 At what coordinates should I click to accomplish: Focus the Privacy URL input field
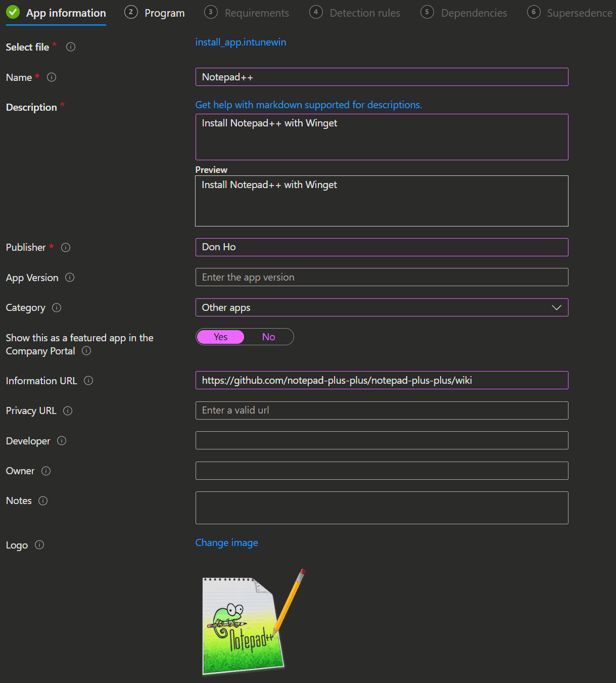click(x=382, y=411)
